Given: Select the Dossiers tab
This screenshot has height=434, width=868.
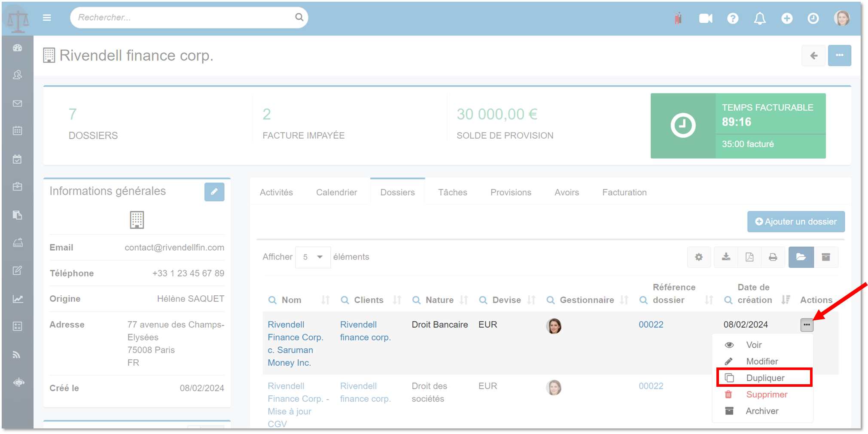Looking at the screenshot, I should click(x=398, y=192).
